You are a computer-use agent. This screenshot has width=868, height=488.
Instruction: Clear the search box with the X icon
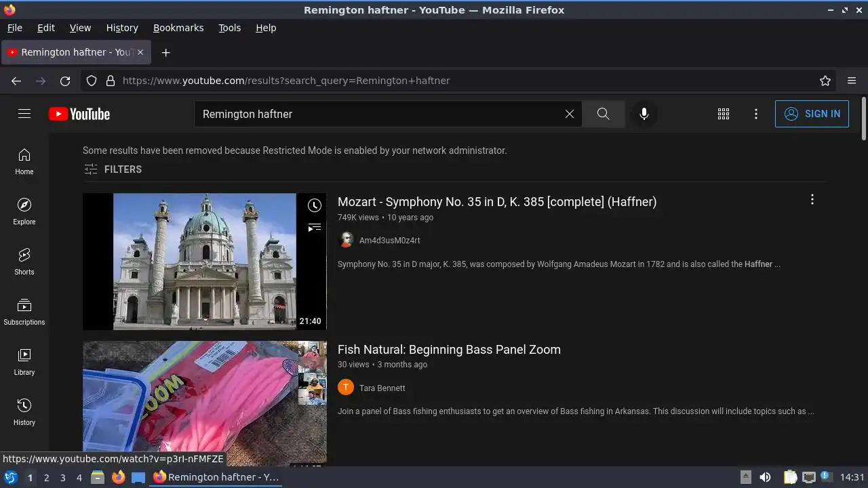tap(570, 114)
